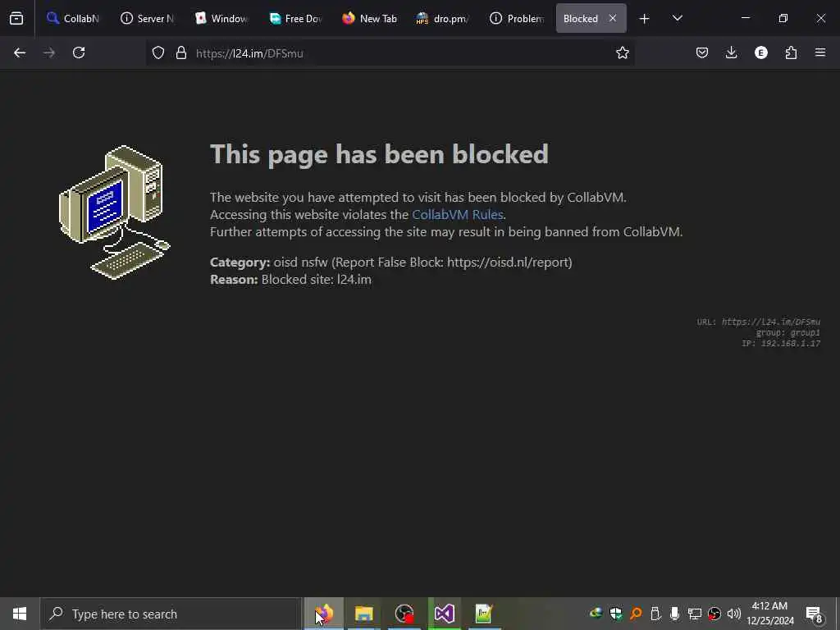Open network status tray icon

[x=694, y=614]
